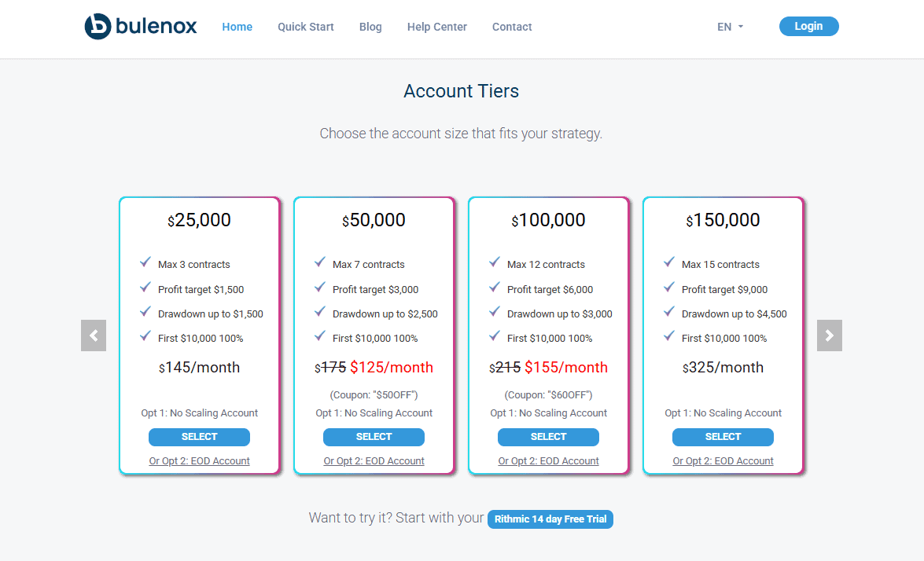Select the $100,000 account plan
The width and height of the screenshot is (924, 561).
(x=548, y=437)
